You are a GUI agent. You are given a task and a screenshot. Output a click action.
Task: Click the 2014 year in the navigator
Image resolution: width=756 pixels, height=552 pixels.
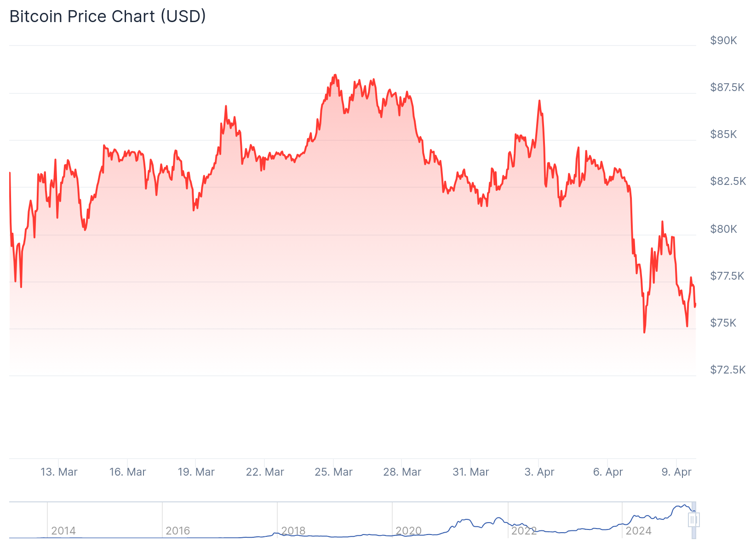(63, 531)
